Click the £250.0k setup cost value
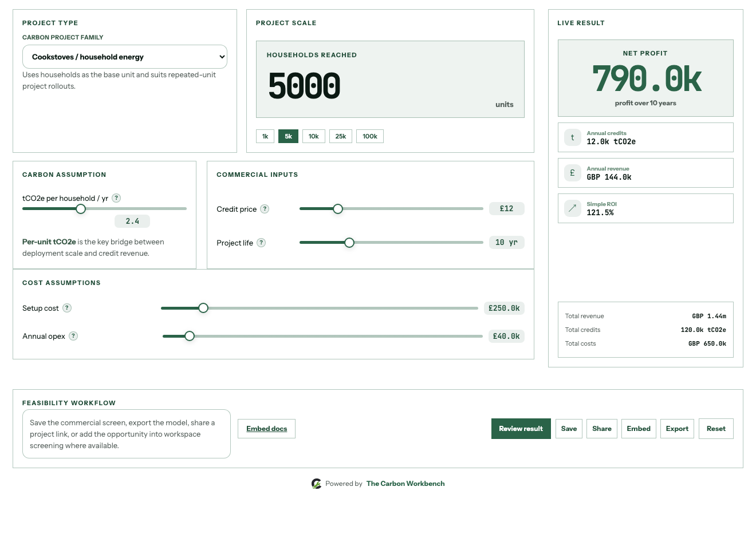756x538 pixels. (x=504, y=308)
